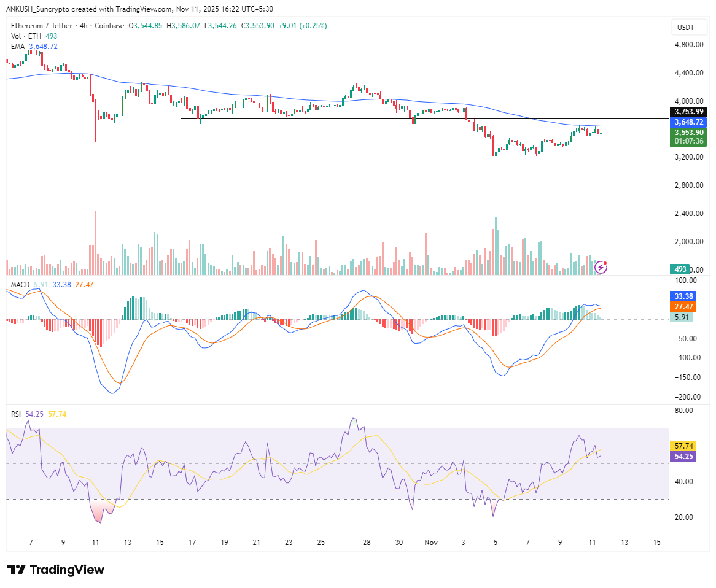This screenshot has width=716, height=588.
Task: Expand options on the volume value 493 badge
Action: click(679, 268)
